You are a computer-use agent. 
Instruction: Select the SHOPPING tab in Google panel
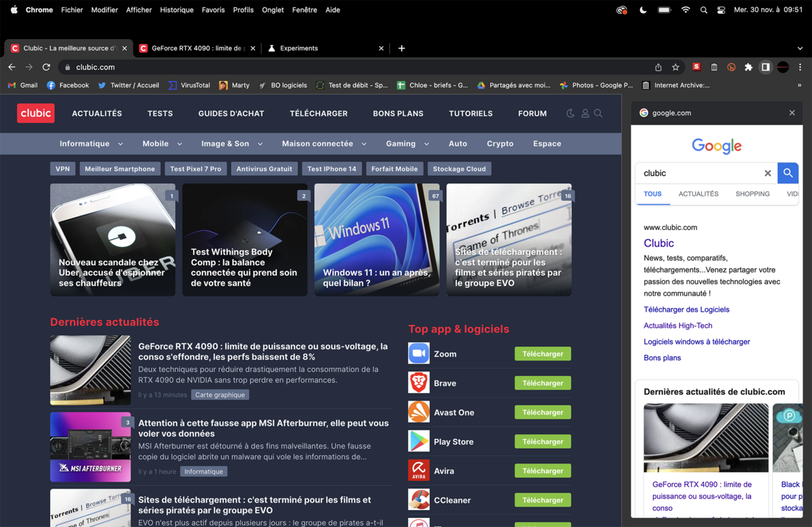[x=752, y=194]
